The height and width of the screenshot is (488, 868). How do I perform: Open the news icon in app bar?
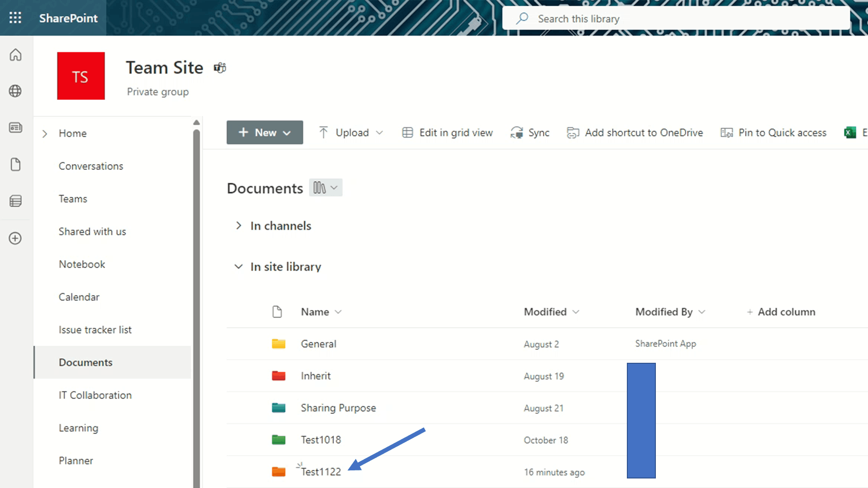pos(15,128)
